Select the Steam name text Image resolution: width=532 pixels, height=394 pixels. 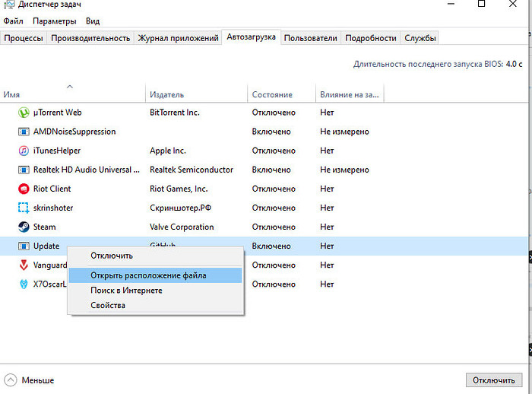point(44,227)
